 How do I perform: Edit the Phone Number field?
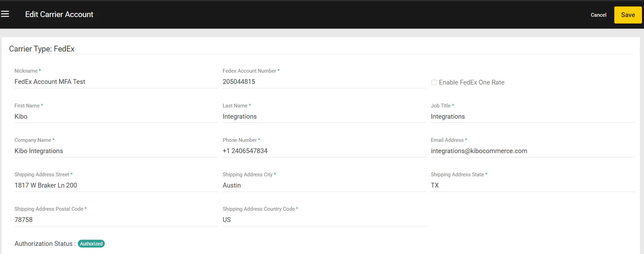click(325, 151)
